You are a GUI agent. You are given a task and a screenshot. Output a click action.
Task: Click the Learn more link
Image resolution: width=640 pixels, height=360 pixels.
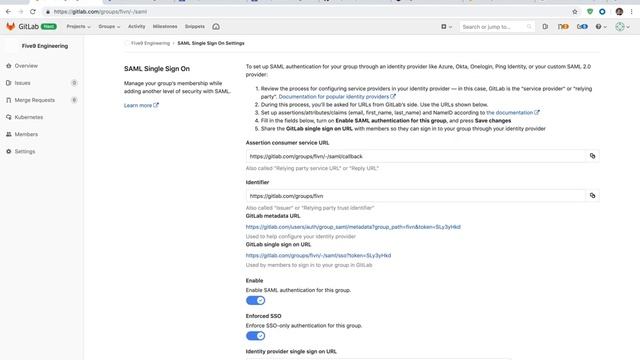(x=141, y=105)
